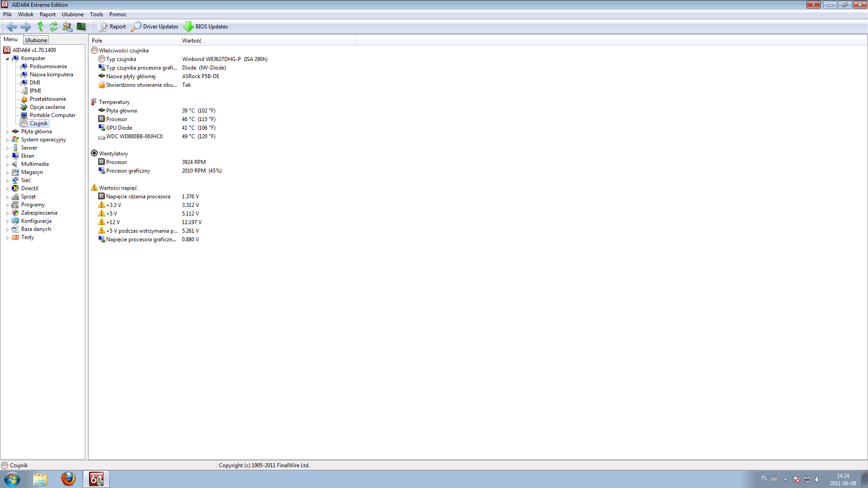Expand the Ekran tree node
868x488 pixels.
click(7, 156)
